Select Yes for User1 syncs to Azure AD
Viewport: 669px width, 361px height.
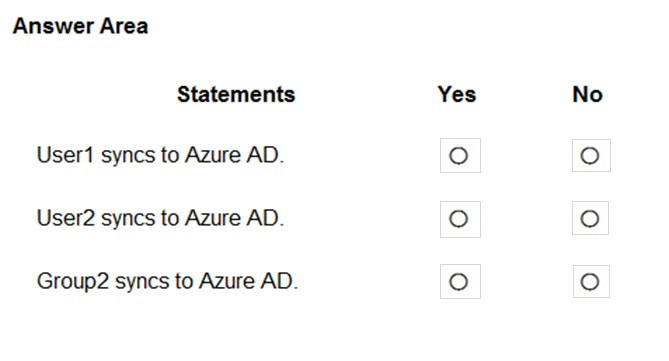point(460,155)
